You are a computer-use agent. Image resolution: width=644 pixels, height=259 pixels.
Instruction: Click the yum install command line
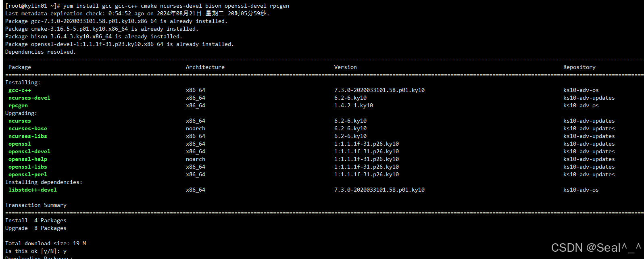click(147, 6)
